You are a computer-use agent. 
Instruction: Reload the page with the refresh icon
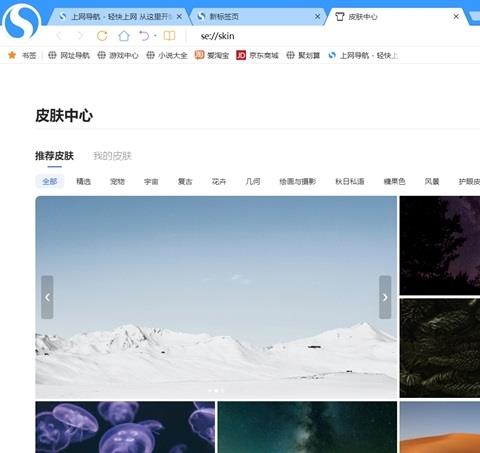click(102, 36)
